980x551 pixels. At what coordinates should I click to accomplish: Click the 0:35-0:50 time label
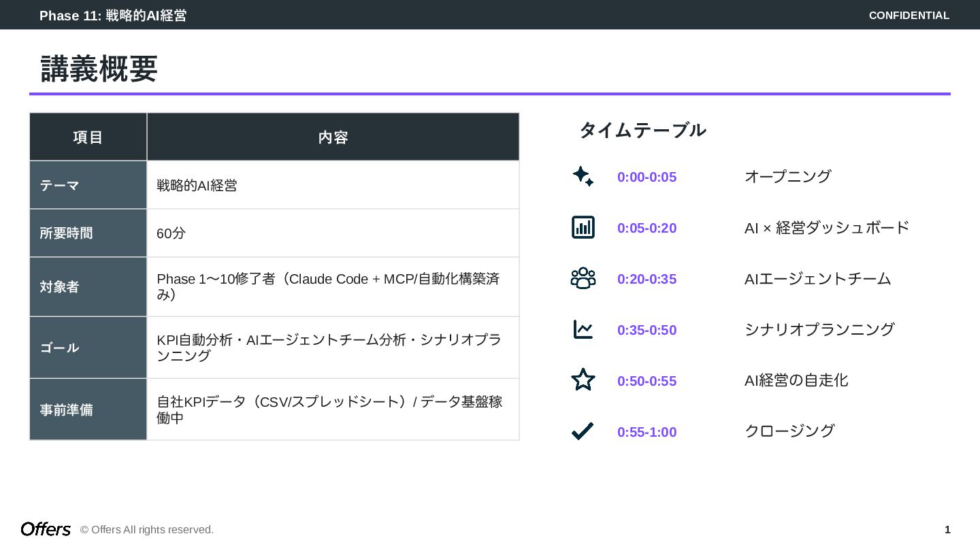647,330
